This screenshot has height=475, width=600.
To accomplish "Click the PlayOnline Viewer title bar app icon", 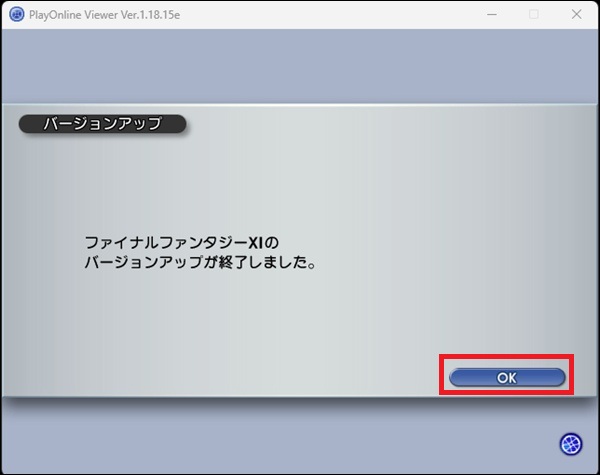I will point(17,14).
